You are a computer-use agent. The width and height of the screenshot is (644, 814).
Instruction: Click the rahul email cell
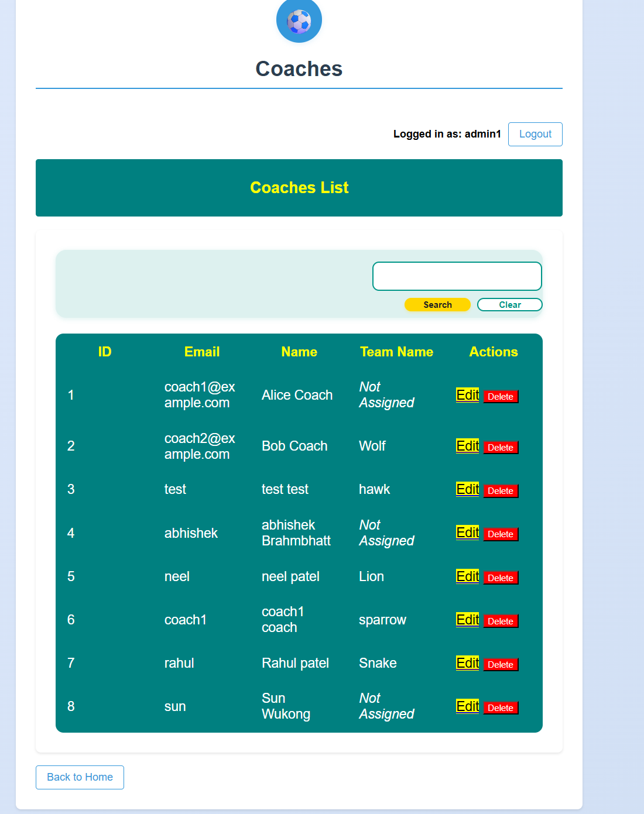(179, 663)
